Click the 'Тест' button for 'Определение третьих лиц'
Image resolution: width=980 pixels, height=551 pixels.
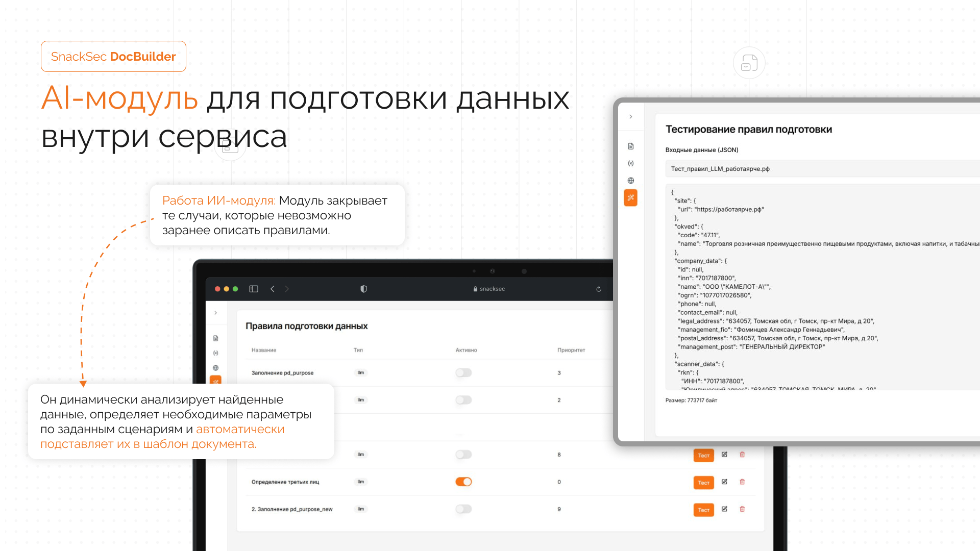(x=703, y=483)
